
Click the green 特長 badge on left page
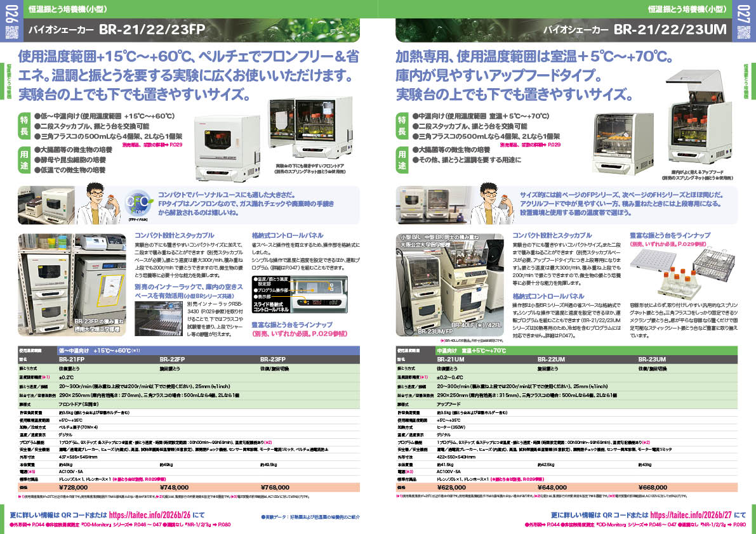[24, 126]
